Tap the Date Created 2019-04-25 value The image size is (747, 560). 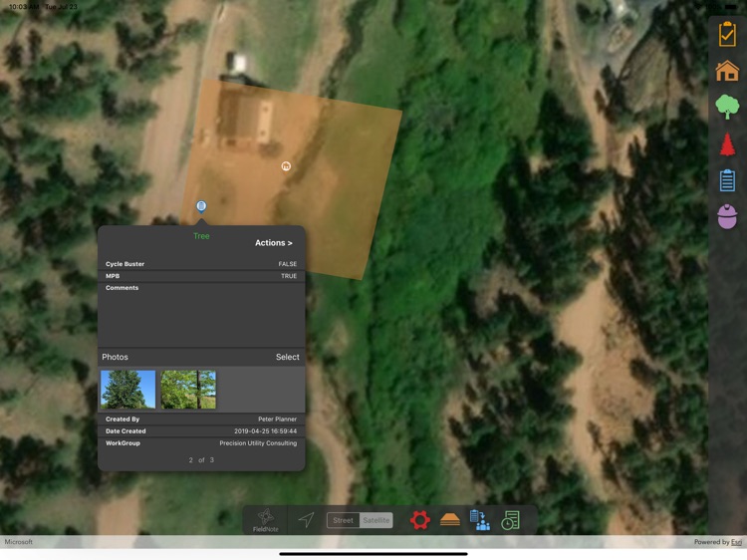click(265, 430)
